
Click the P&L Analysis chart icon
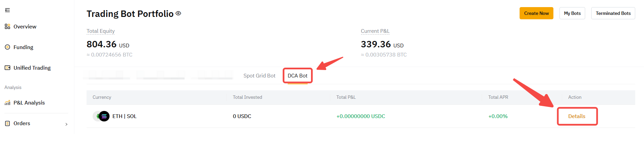pyautogui.click(x=7, y=103)
